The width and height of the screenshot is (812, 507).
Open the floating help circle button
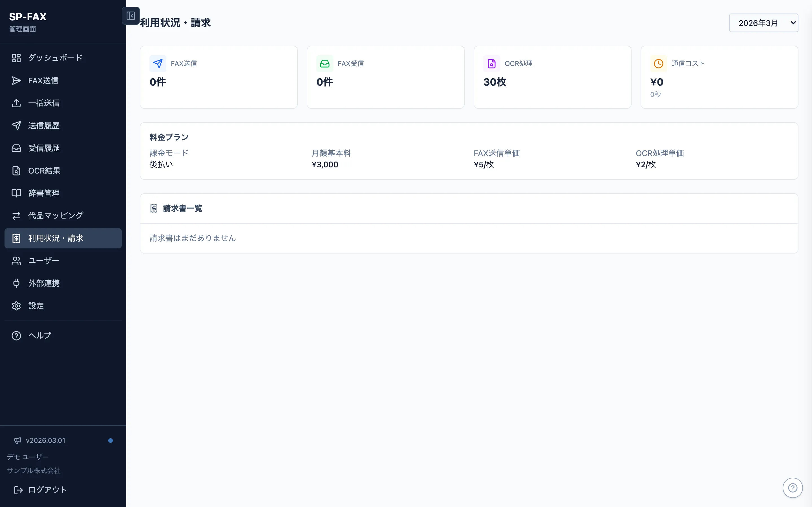point(793,488)
